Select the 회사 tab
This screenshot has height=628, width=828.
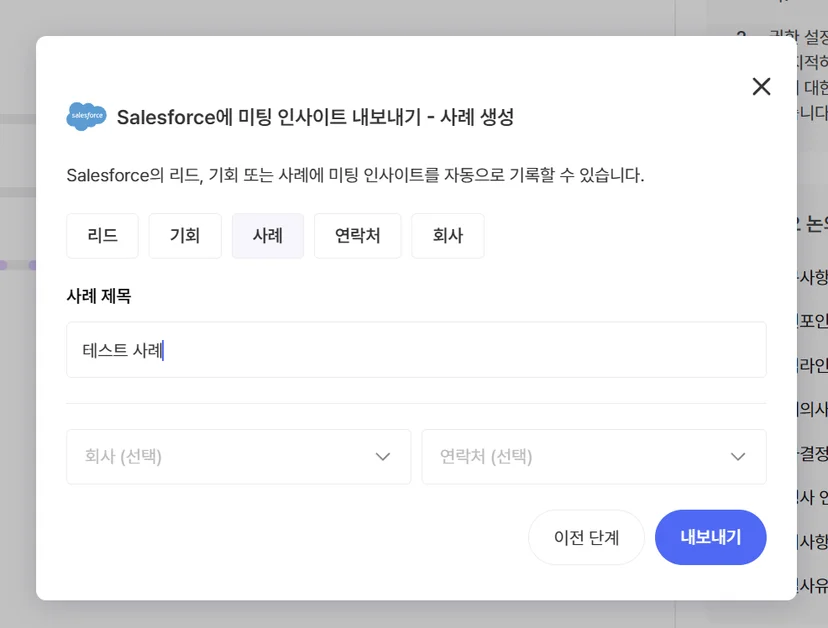pyautogui.click(x=448, y=236)
